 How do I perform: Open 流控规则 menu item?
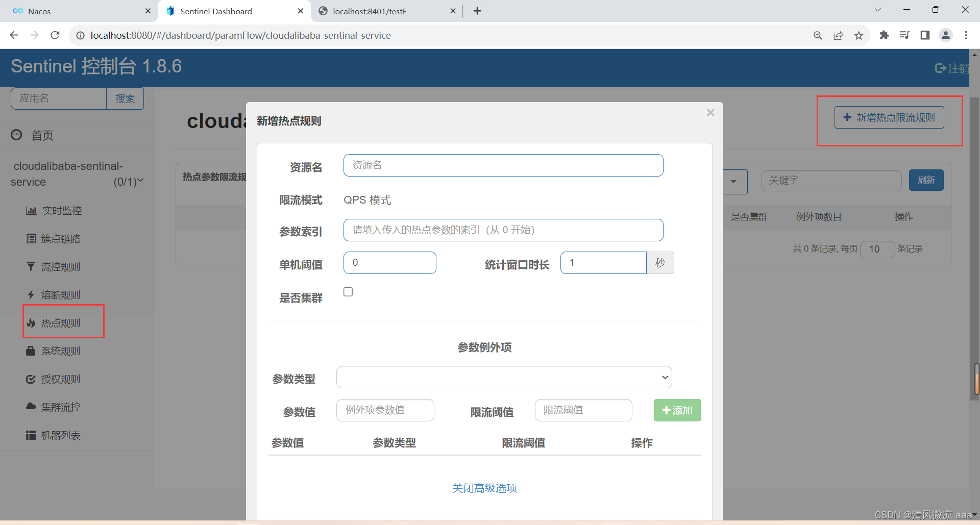click(60, 267)
